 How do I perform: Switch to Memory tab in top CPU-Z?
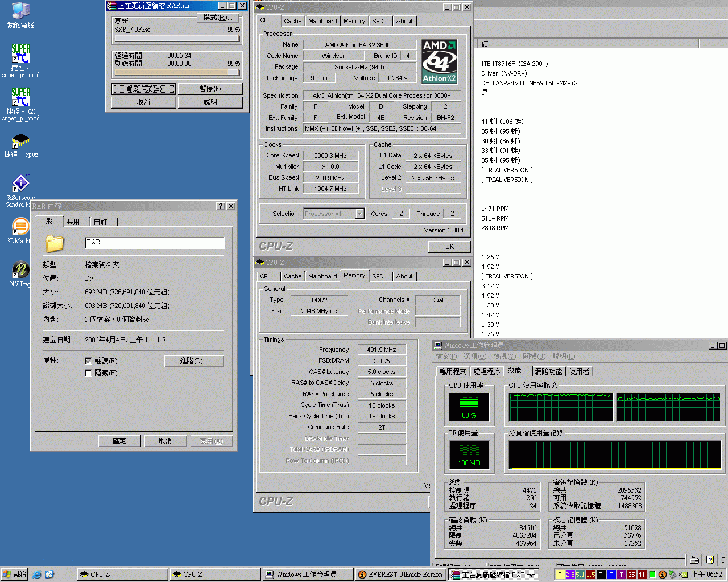point(354,21)
